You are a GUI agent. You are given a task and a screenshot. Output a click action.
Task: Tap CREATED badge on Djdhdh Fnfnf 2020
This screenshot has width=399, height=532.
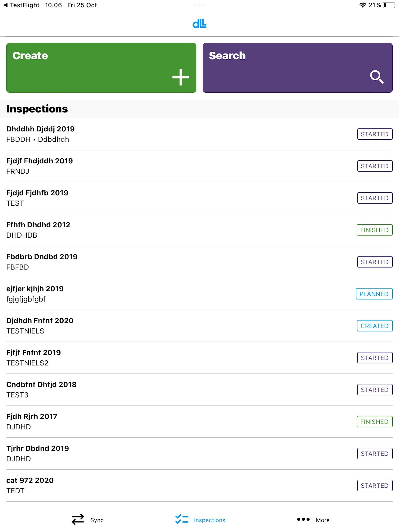(374, 326)
